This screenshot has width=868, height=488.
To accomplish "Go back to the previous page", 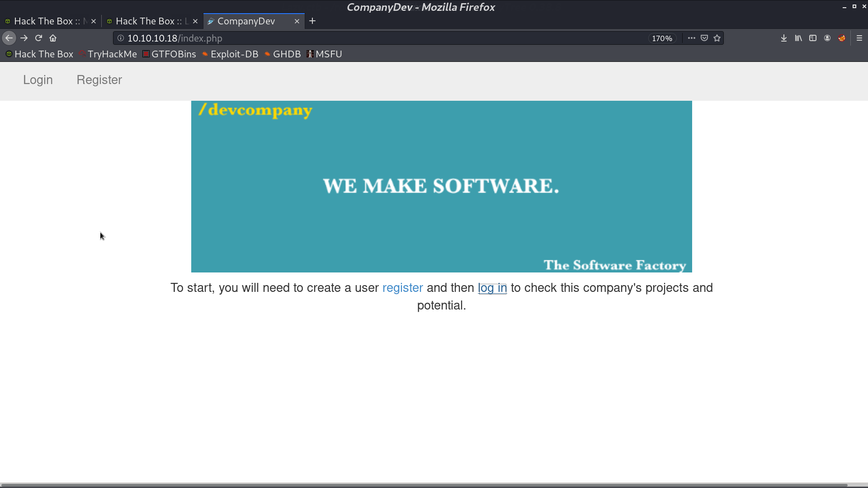I will coord(9,38).
